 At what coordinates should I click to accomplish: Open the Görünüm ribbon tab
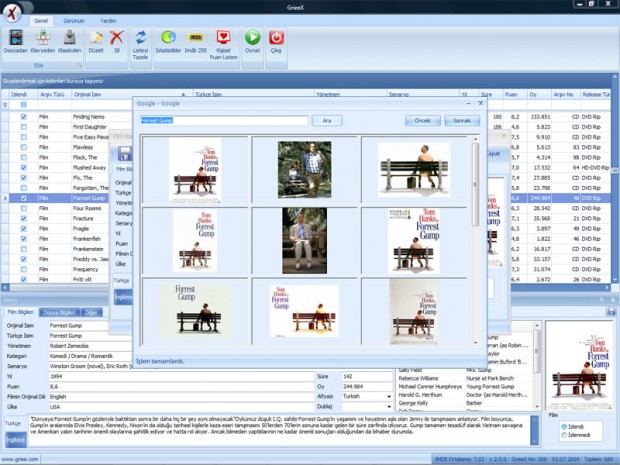(74, 21)
